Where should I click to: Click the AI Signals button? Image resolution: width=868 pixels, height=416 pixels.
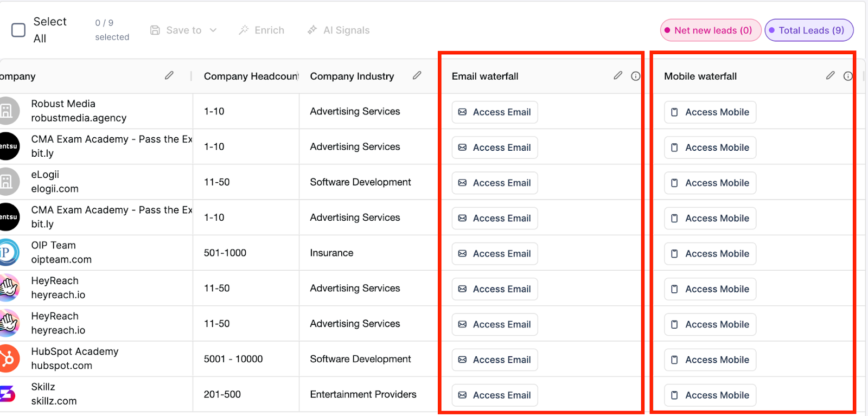tap(339, 30)
